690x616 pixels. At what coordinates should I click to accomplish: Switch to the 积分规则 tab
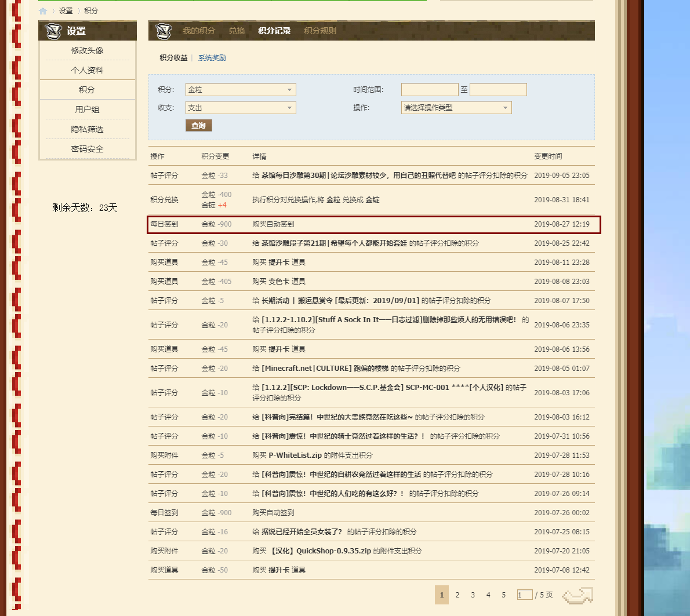319,31
